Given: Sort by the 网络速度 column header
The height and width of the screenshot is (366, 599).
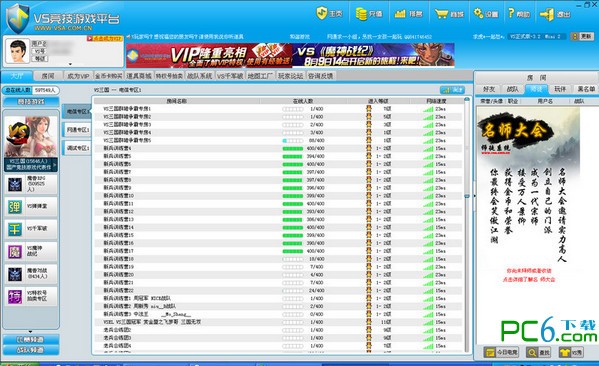Looking at the screenshot, I should [436, 101].
